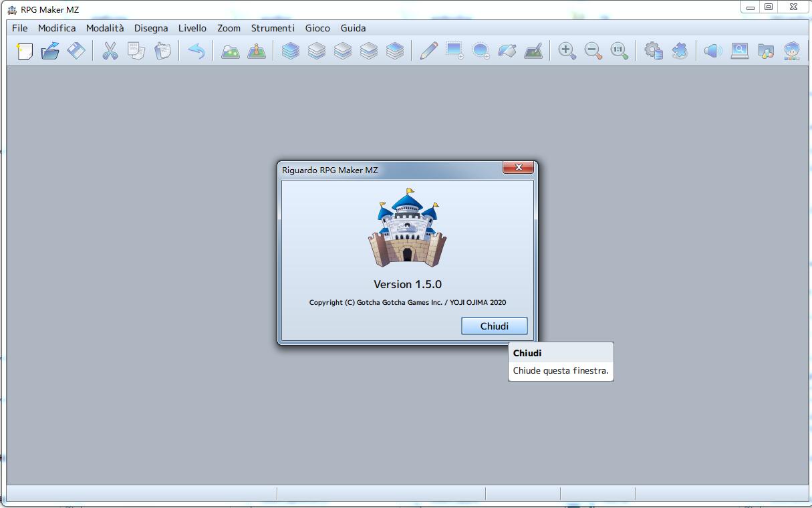Screen dimensions: 812x508
Task: Select the flood fill tool
Action: click(x=507, y=51)
